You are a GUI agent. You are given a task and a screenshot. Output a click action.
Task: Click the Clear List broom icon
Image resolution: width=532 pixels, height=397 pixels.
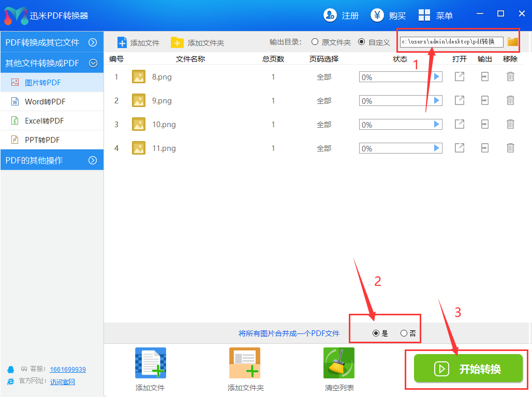tap(338, 363)
